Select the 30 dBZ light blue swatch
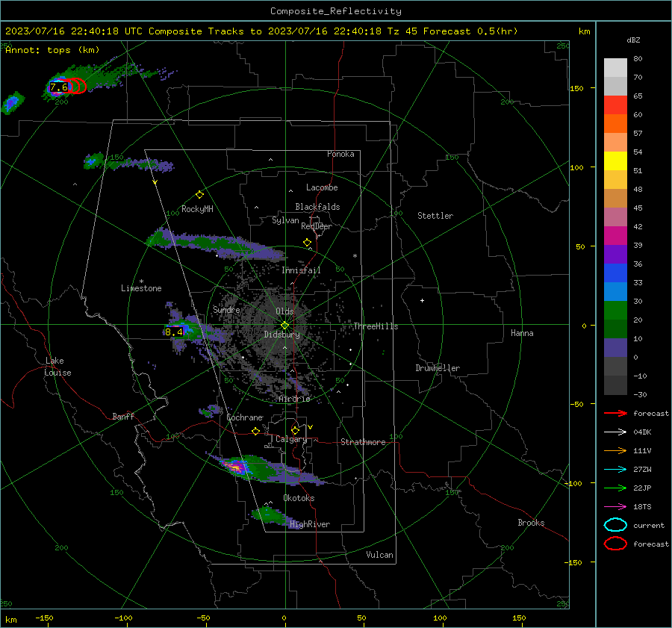The width and height of the screenshot is (672, 628). point(615,291)
